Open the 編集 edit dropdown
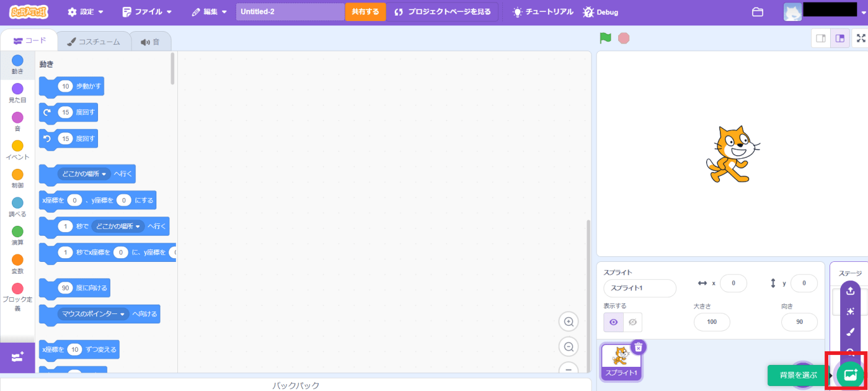 210,12
